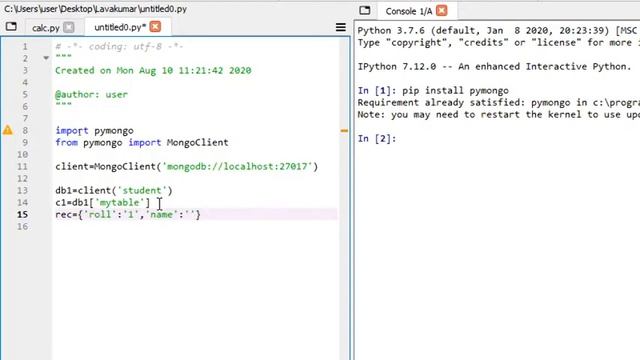Click the orange warning marker in the scrollbar strip

[344, 131]
